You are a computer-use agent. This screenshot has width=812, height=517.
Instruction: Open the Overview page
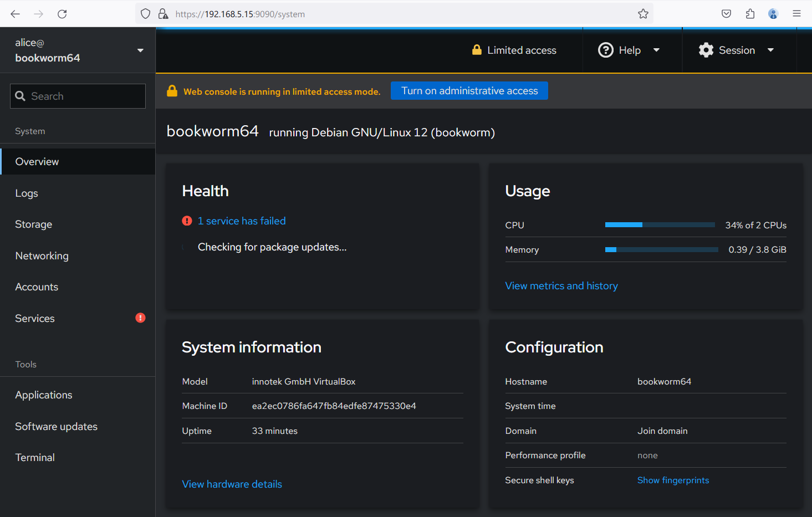click(78, 161)
